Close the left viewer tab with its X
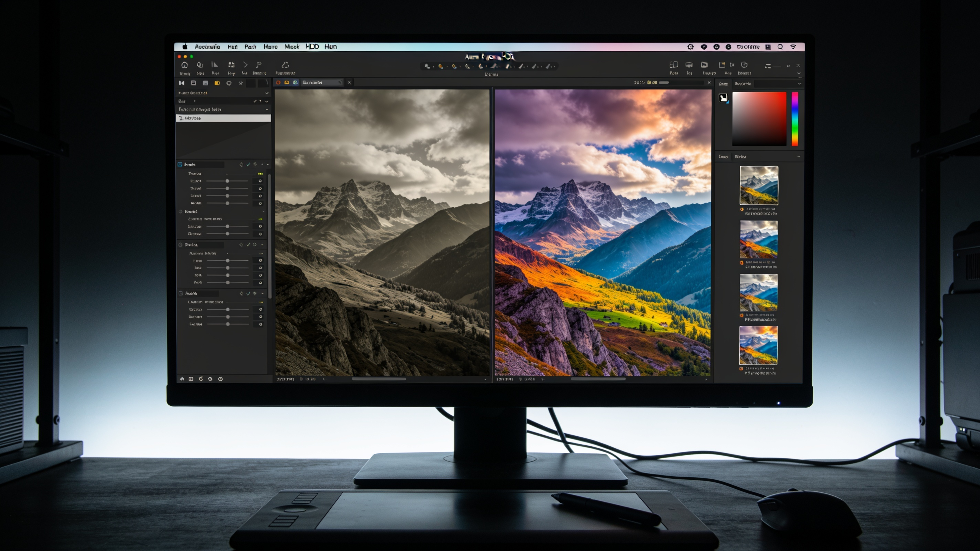Screen dimensions: 980x551 (349, 82)
